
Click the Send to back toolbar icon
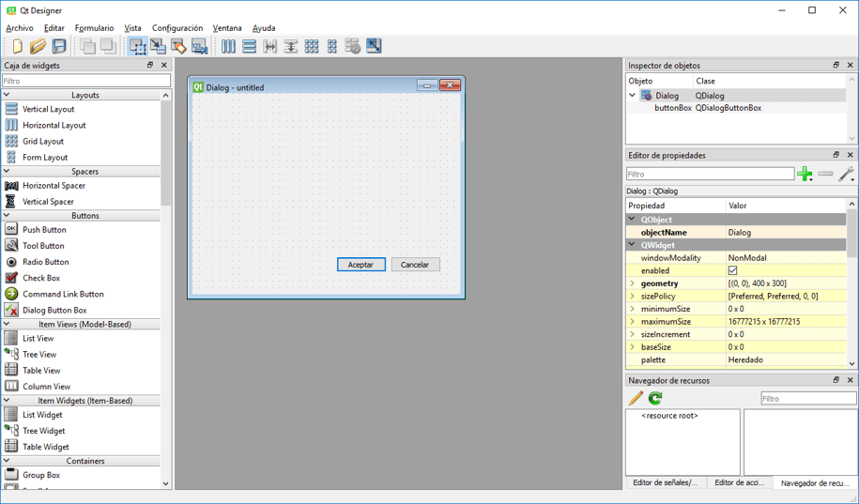87,47
